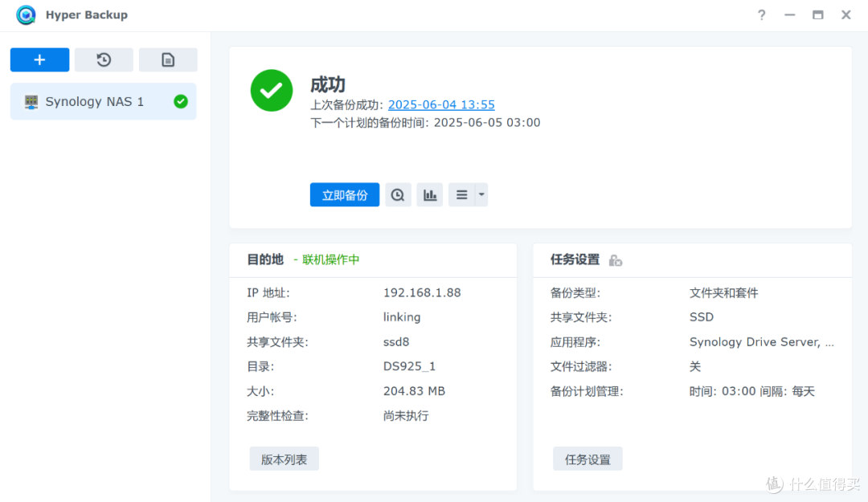This screenshot has height=502, width=868.
Task: Click destination shared folder value ssd8
Action: coord(396,342)
